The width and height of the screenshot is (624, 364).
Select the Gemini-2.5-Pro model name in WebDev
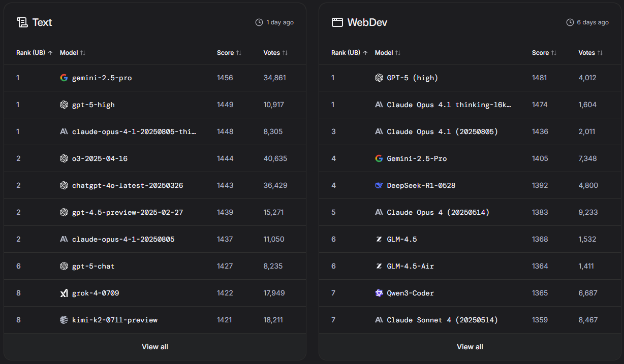click(417, 158)
